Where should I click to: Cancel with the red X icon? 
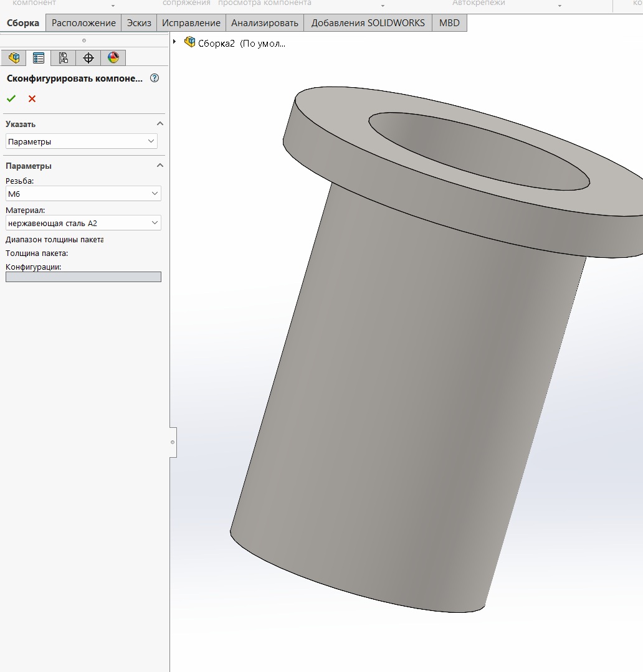[32, 98]
